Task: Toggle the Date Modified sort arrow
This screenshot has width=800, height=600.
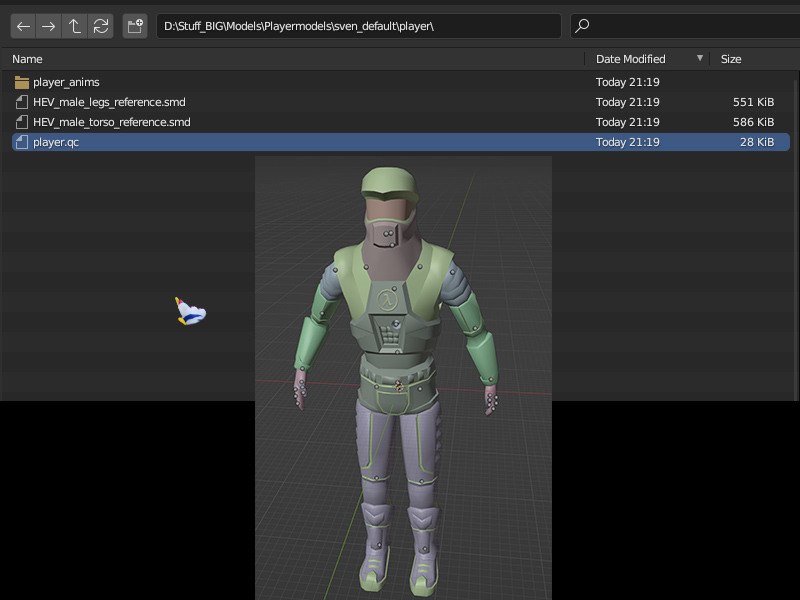Action: 700,58
